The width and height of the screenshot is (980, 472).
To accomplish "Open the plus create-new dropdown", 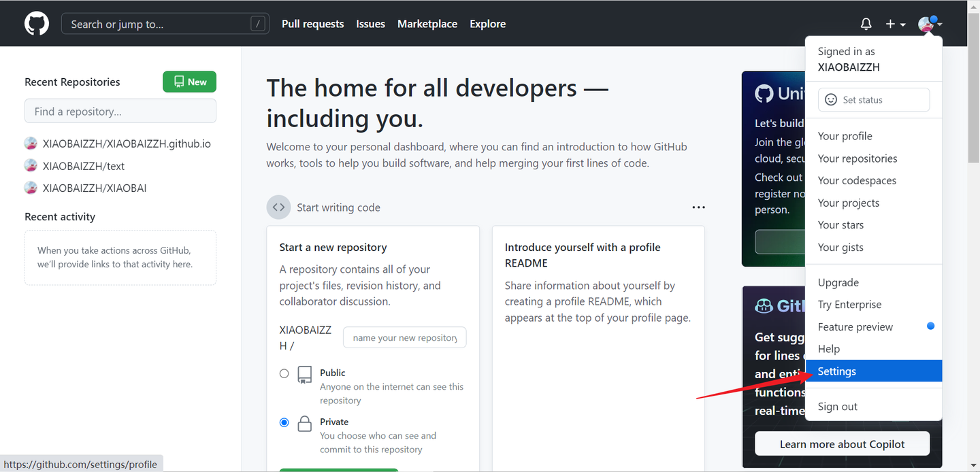I will point(895,24).
